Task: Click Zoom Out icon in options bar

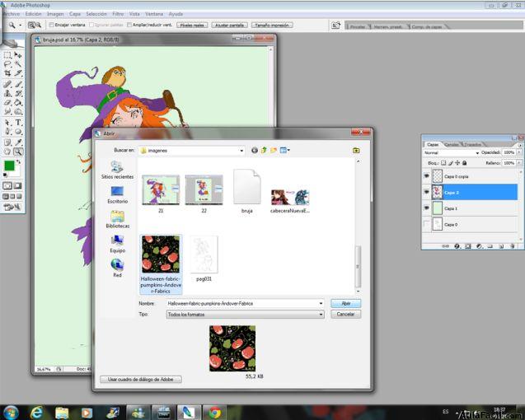Action: coord(39,25)
